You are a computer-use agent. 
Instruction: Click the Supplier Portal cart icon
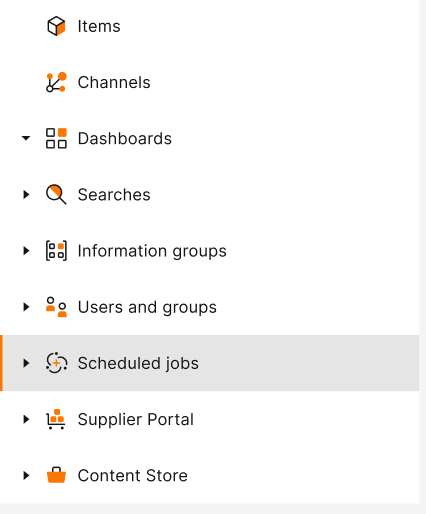tap(56, 419)
